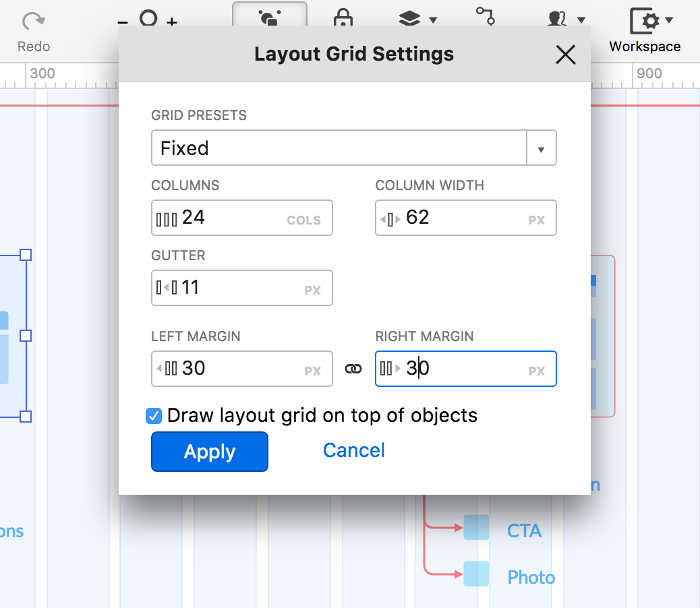700x608 pixels.
Task: Click the connector path icon
Action: 486,16
